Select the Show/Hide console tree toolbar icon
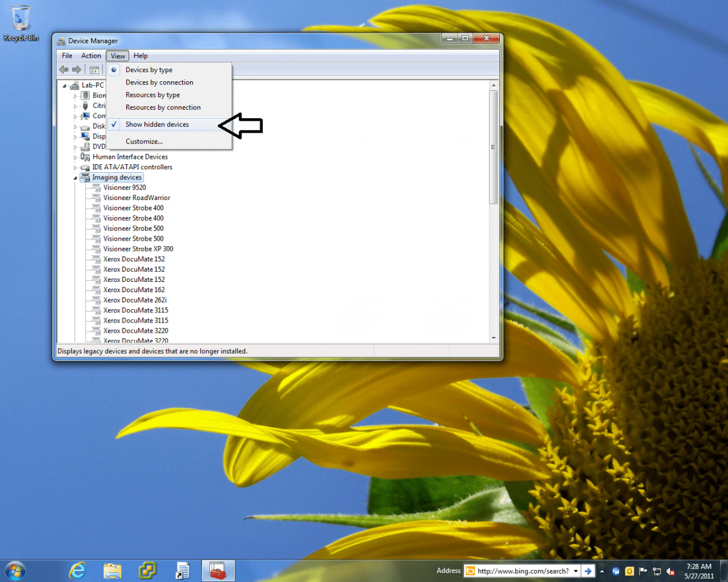This screenshot has width=728, height=582. 94,69
